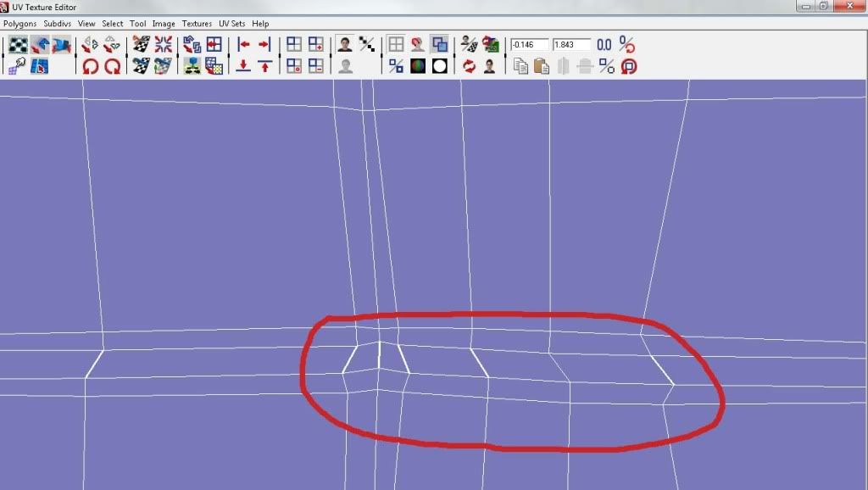Toggle display image on or off

pyautogui.click(x=345, y=44)
